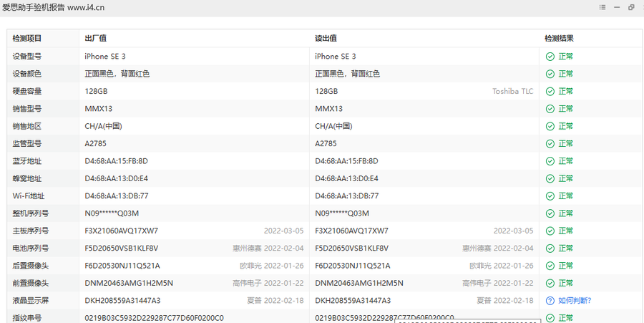The width and height of the screenshot is (644, 323).
Task: Click the 检测结果 column header
Action: 559,39
